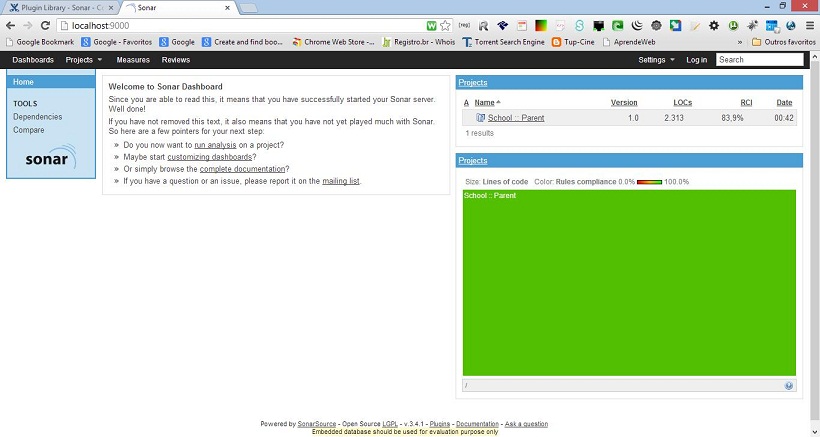Open the Reviews menu item
The image size is (820, 437).
click(176, 60)
